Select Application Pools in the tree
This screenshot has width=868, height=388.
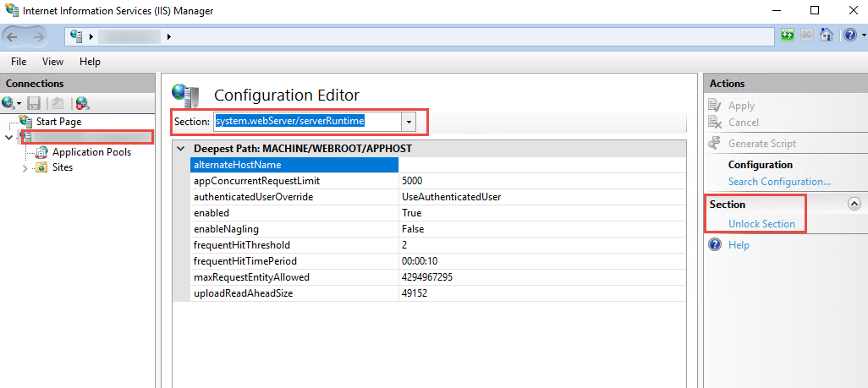coord(91,152)
